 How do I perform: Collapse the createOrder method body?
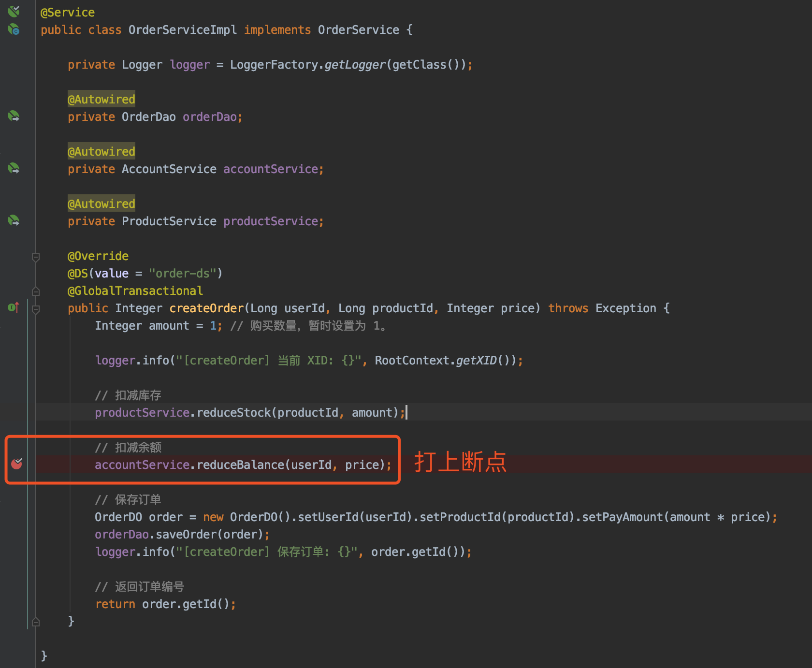click(x=36, y=309)
